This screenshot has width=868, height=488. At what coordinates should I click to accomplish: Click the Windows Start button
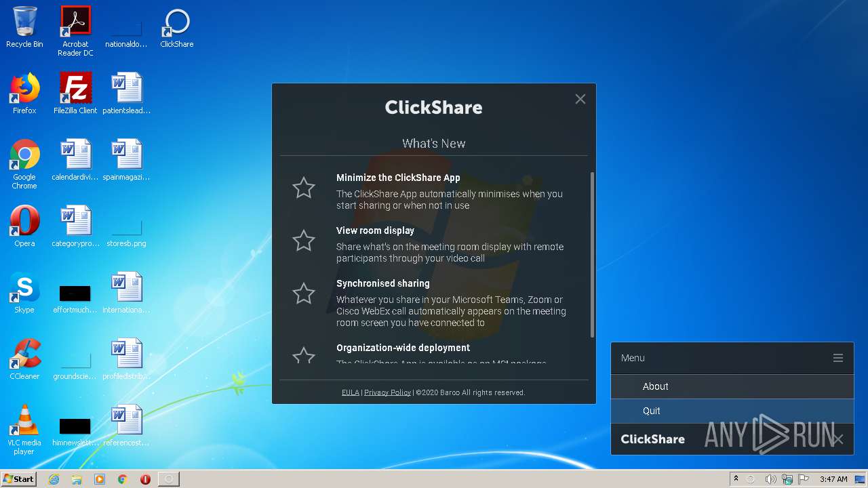19,479
